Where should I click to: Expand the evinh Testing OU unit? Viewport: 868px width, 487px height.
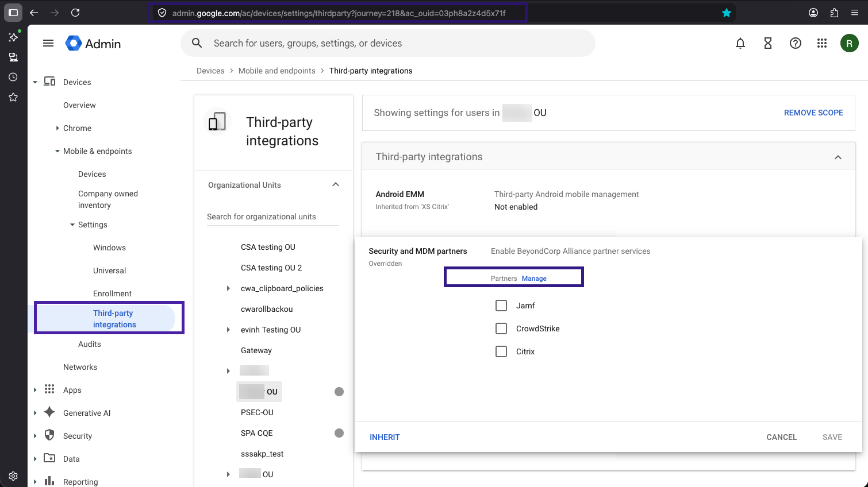tap(228, 330)
